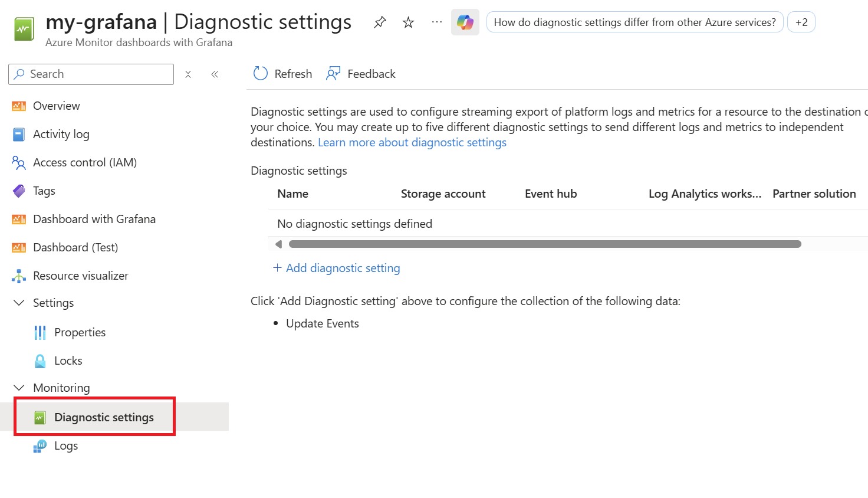Open Learn more about diagnostic settings

tap(412, 142)
